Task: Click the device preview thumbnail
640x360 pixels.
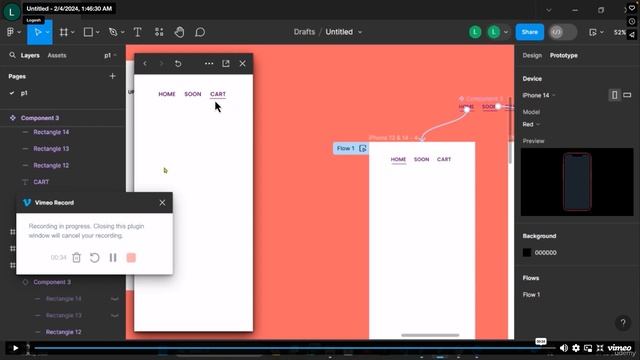Action: (x=577, y=182)
